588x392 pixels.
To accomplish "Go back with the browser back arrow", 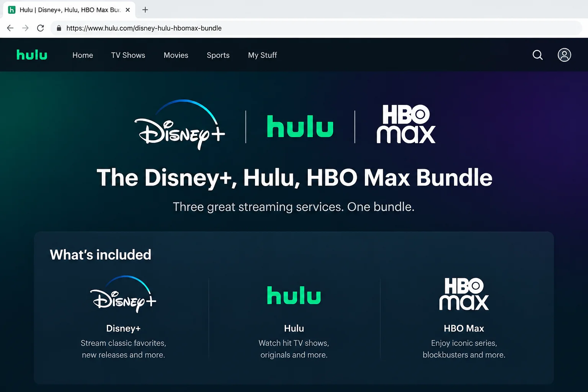I will 10,28.
